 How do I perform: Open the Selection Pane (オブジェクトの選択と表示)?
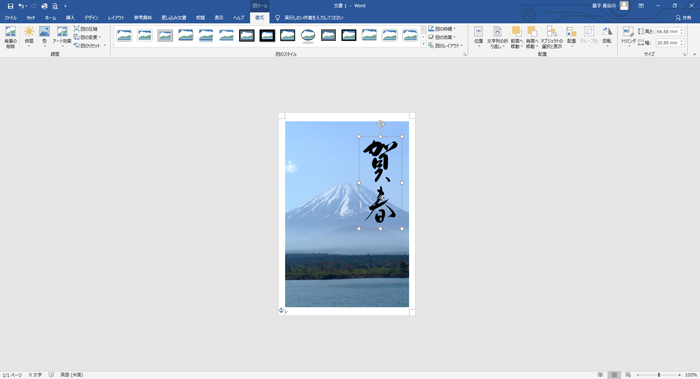(552, 37)
